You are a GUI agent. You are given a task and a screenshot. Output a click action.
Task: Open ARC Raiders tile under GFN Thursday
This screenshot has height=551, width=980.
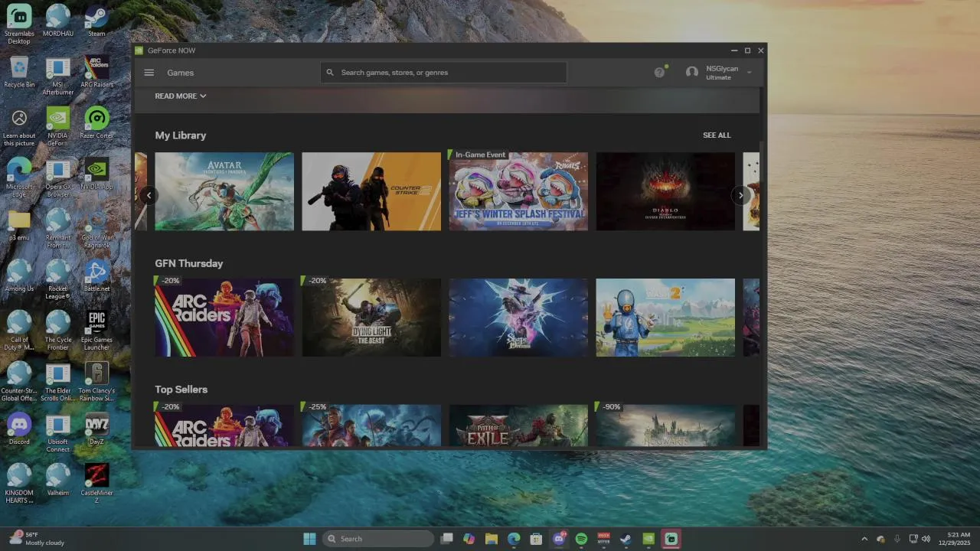point(224,318)
